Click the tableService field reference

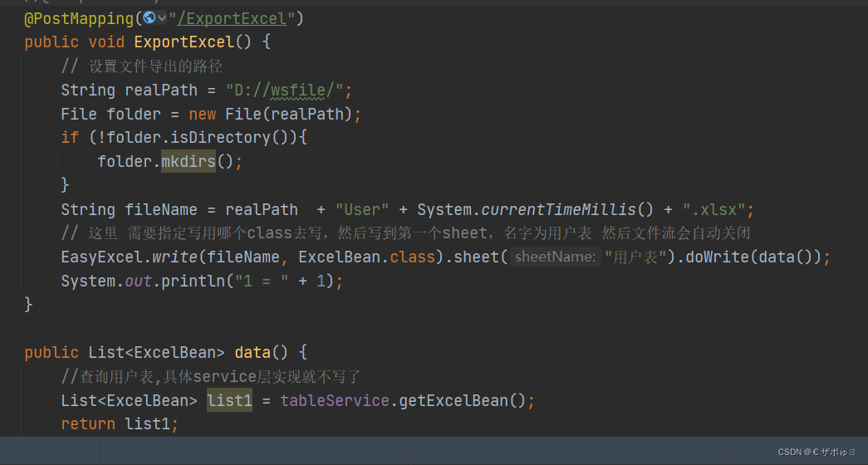point(335,400)
